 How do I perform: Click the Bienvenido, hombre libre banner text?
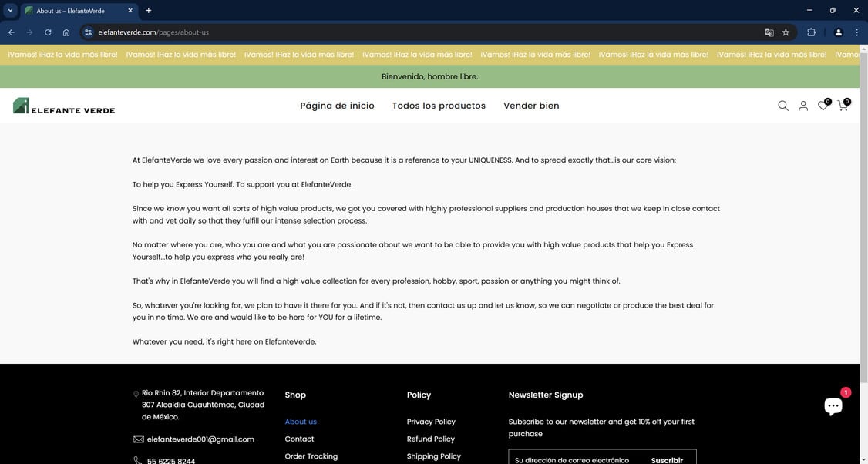(429, 76)
